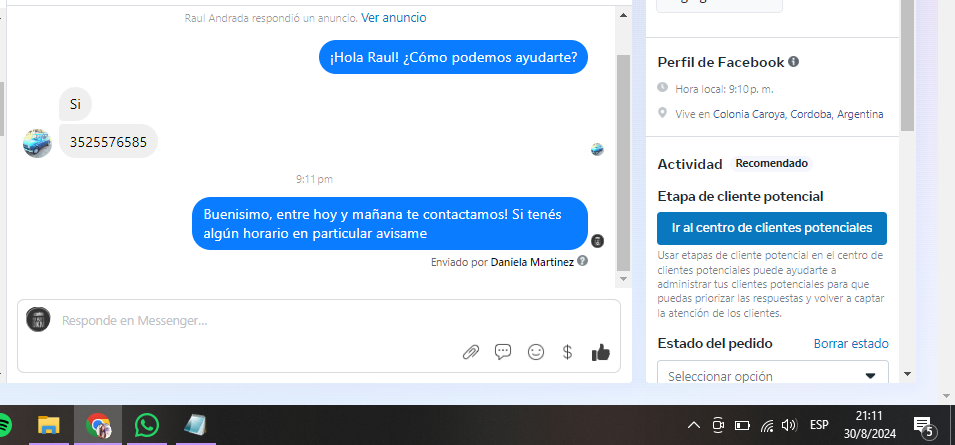Click info icon beside Perfil de Facebook

point(794,62)
